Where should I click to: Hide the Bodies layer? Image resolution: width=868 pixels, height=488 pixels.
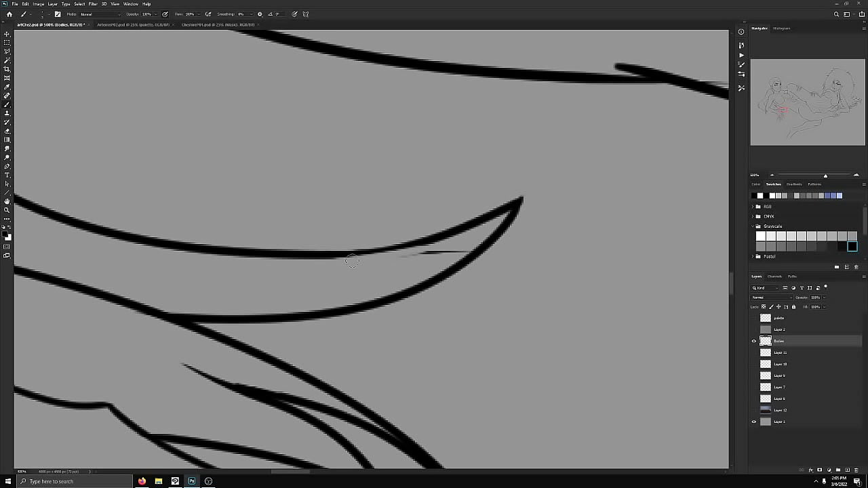point(753,341)
